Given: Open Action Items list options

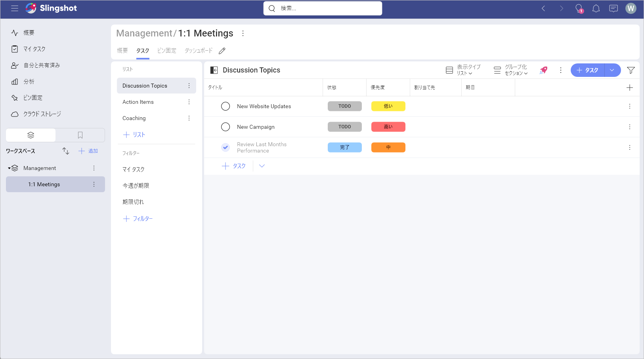Looking at the screenshot, I should pyautogui.click(x=189, y=102).
